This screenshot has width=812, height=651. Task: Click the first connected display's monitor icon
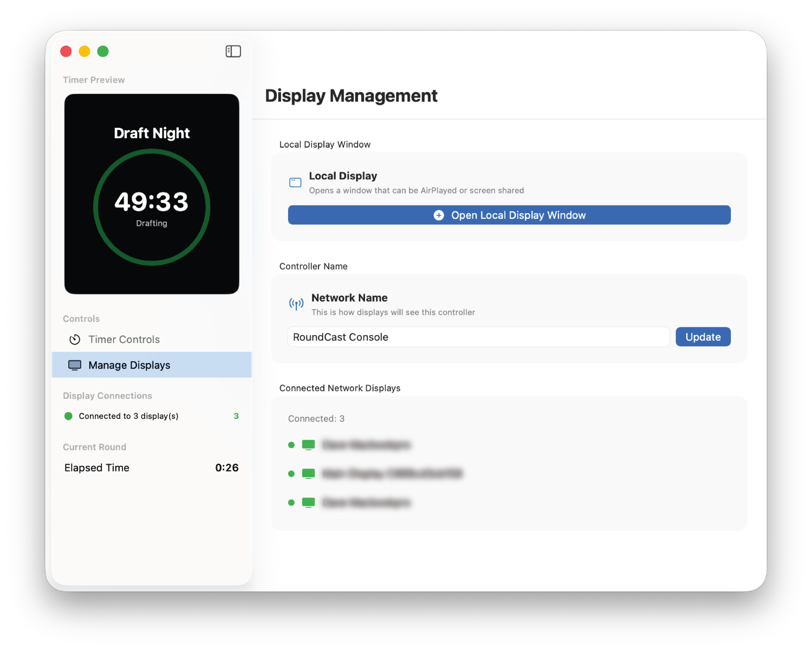click(308, 445)
